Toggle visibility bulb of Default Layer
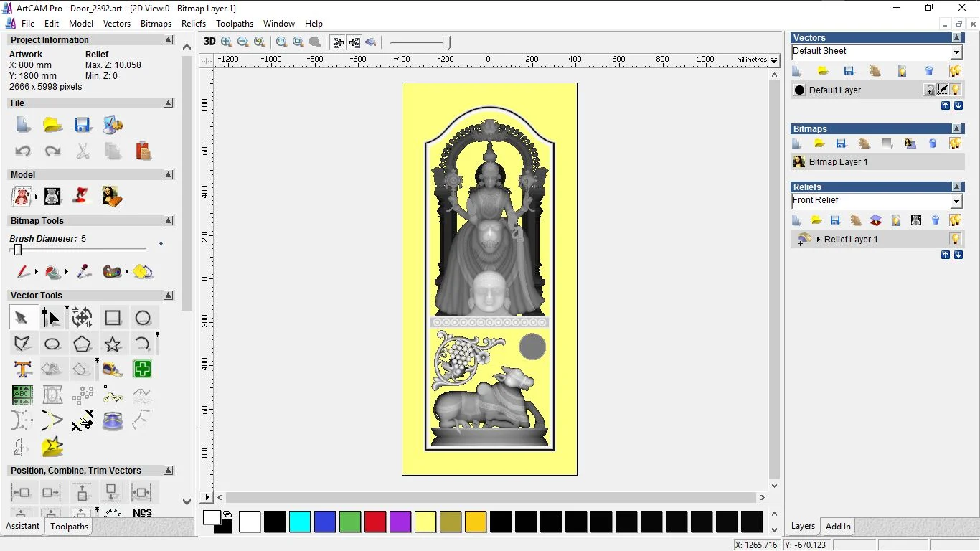 coord(956,90)
